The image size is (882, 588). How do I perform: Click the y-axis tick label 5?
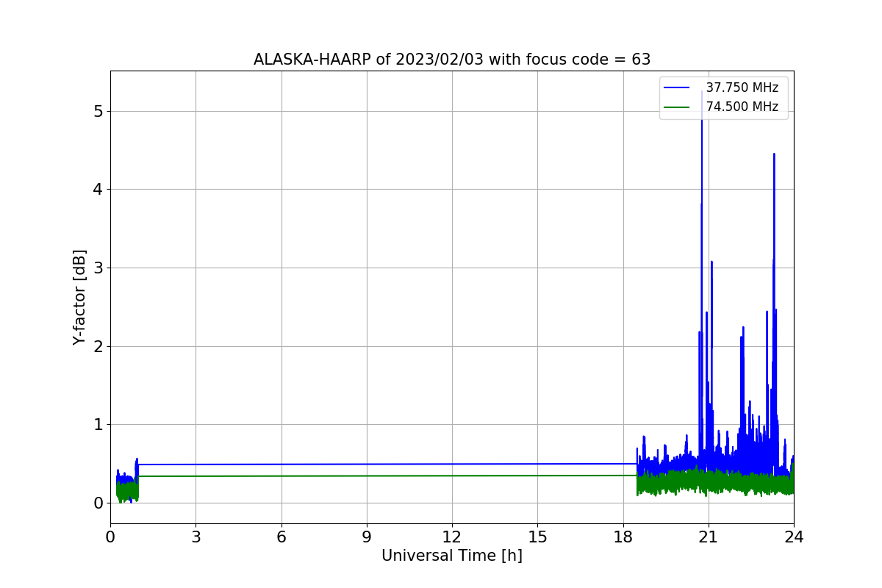coord(98,111)
